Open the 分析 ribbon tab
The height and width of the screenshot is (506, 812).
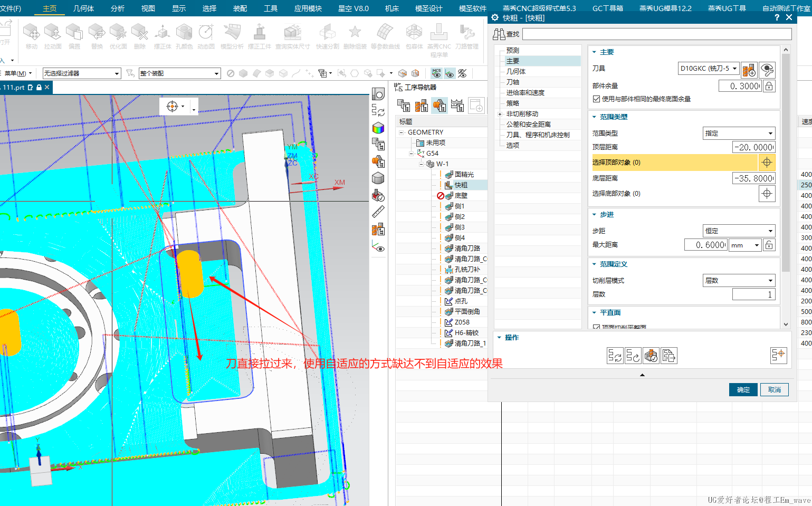click(118, 8)
